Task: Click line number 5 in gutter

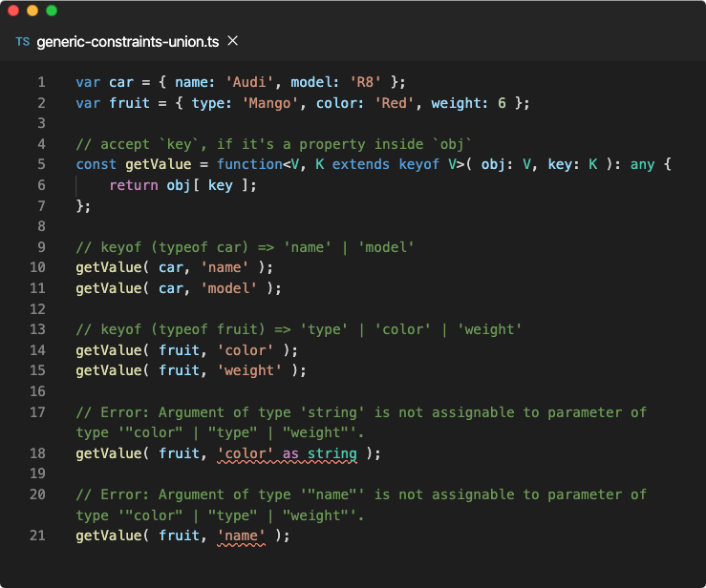Action: click(41, 164)
